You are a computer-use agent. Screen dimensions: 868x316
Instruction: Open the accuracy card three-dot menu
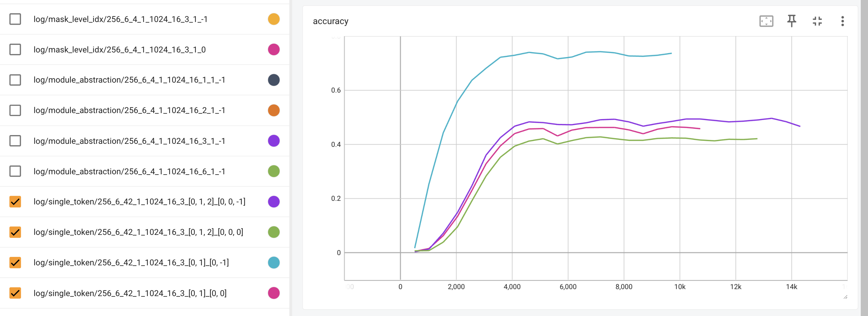pyautogui.click(x=842, y=21)
